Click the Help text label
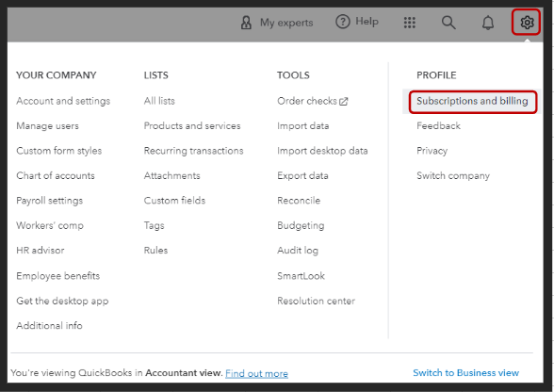Image resolution: width=554 pixels, height=392 pixels. point(367,22)
